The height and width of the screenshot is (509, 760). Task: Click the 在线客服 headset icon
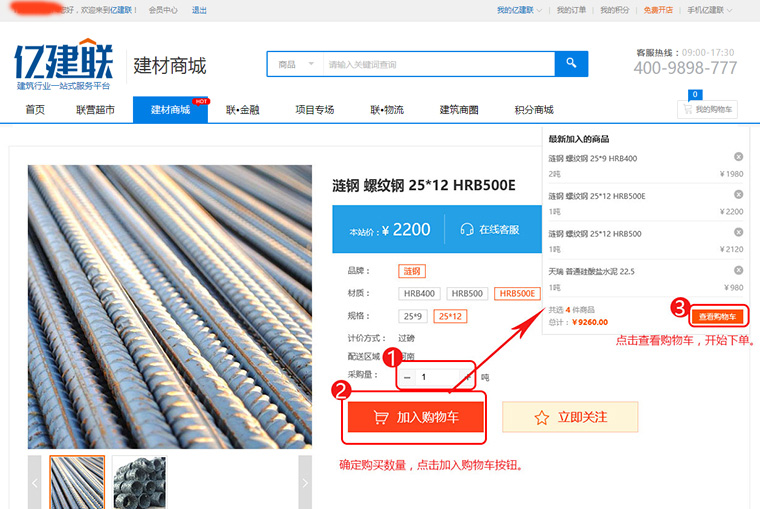(466, 229)
